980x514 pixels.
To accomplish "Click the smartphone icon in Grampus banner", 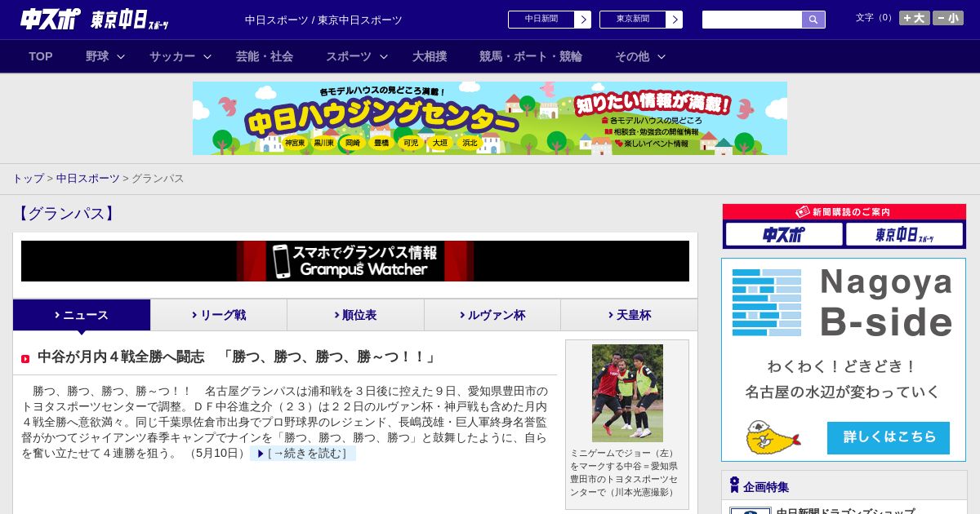I will click(x=281, y=261).
